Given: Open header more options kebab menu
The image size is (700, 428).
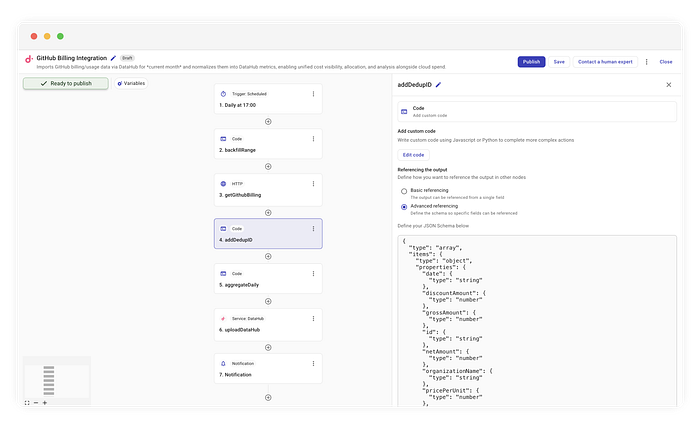Looking at the screenshot, I should click(x=646, y=62).
